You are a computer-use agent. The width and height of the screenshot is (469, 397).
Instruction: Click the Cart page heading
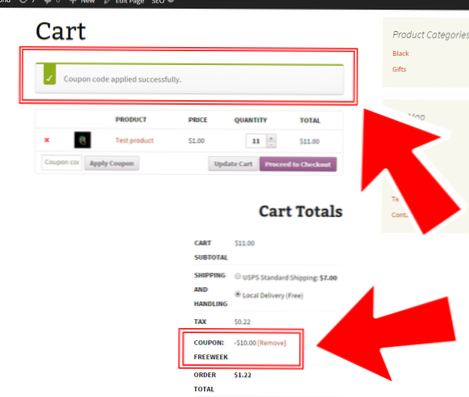(x=61, y=31)
